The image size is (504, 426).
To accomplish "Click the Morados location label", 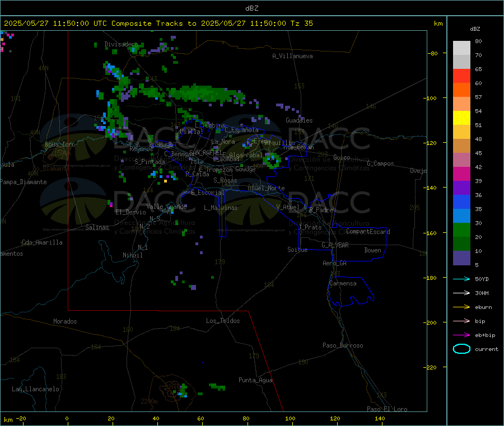I will pyautogui.click(x=65, y=321).
